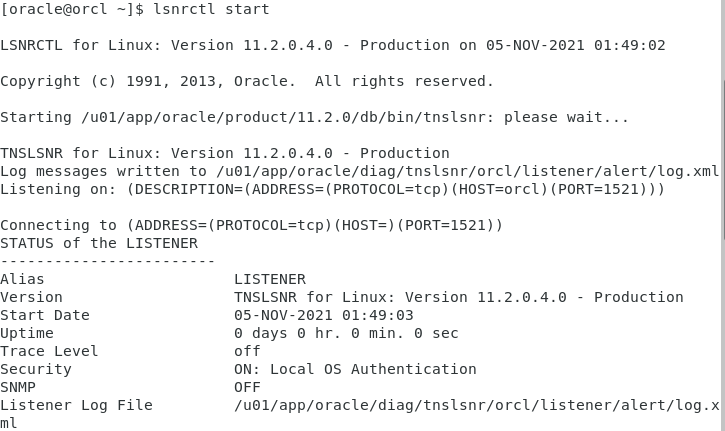Screen dimensions: 725x431
Task: Click the 'LSNRCTL for Linux' version line
Action: pyautogui.click(x=332, y=45)
